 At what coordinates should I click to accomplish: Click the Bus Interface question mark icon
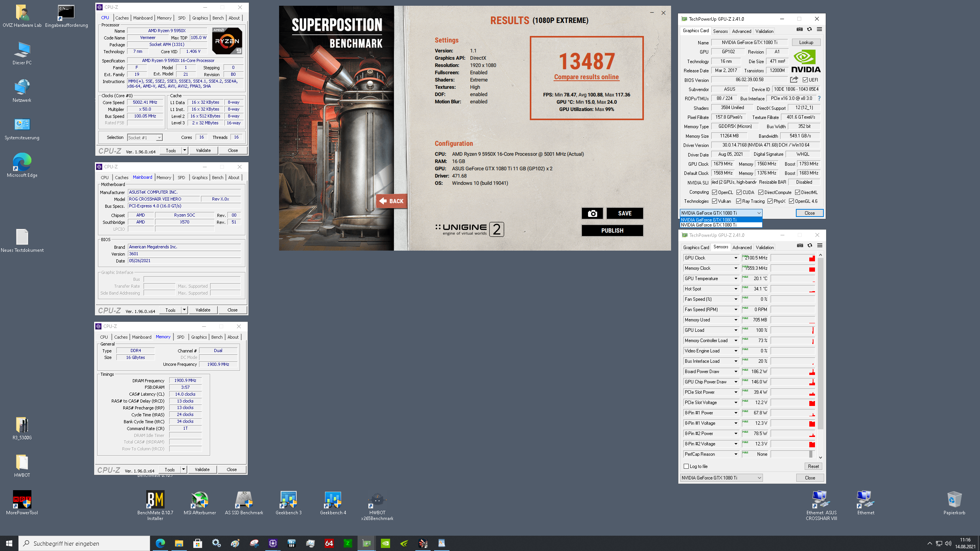tap(819, 98)
